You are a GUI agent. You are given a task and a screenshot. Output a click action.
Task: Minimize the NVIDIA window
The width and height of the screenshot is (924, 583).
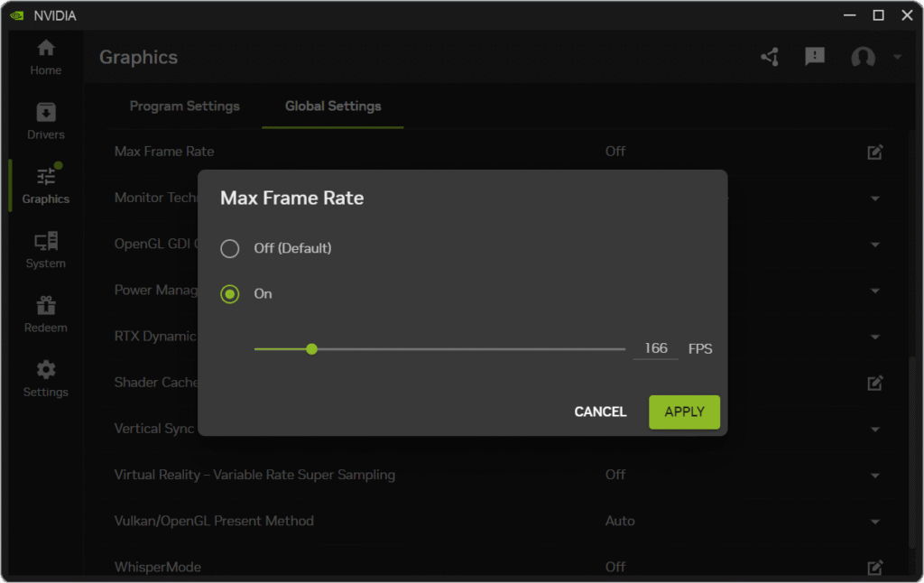(x=849, y=15)
